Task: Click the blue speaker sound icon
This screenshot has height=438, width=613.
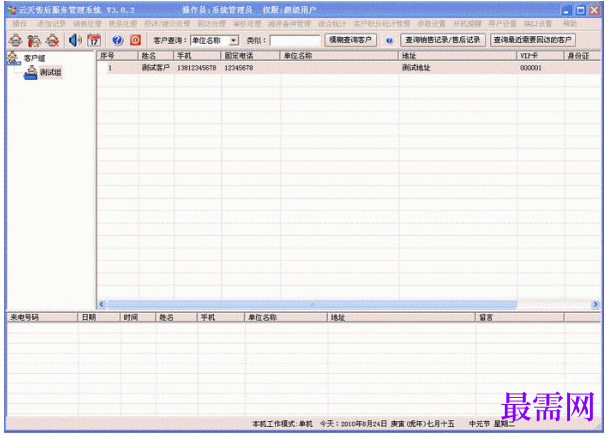Action: coord(75,40)
